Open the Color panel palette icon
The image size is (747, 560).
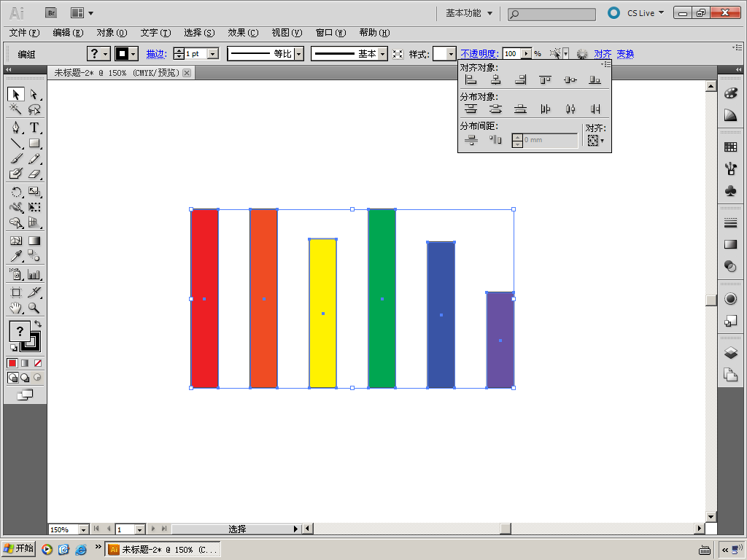point(731,93)
